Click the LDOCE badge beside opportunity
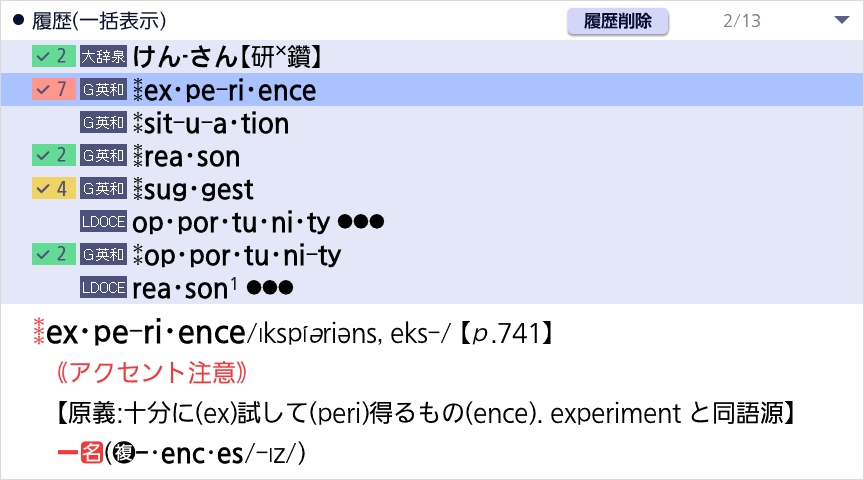The width and height of the screenshot is (864, 480). click(x=103, y=222)
